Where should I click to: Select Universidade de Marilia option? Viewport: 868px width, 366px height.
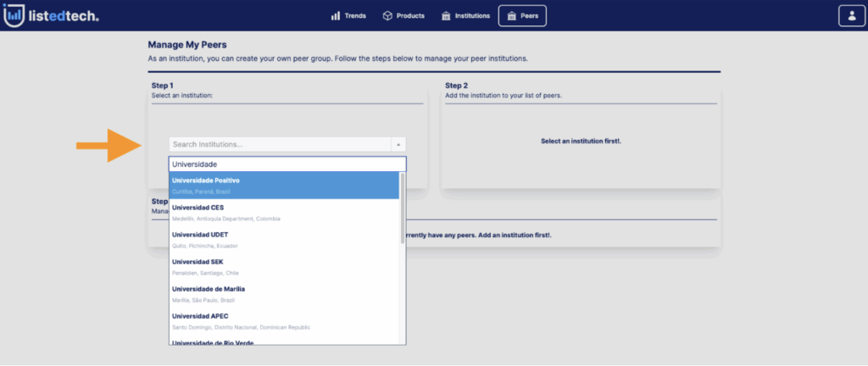pyautogui.click(x=284, y=294)
